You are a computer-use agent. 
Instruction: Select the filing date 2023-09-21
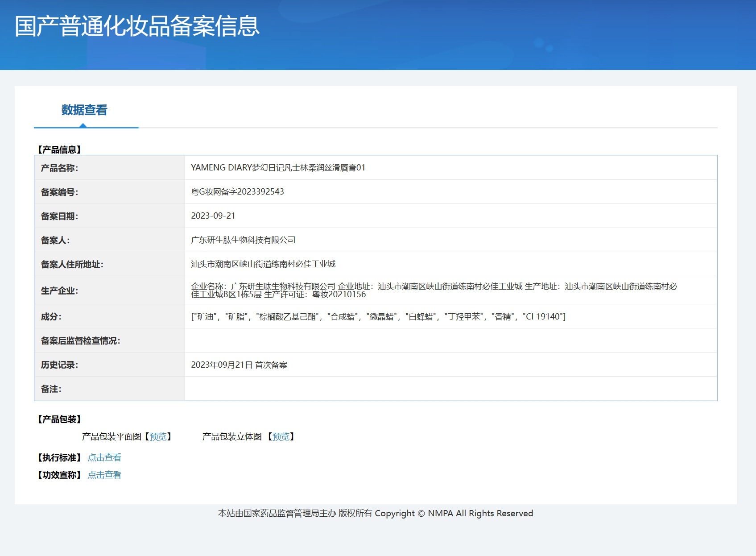(213, 216)
